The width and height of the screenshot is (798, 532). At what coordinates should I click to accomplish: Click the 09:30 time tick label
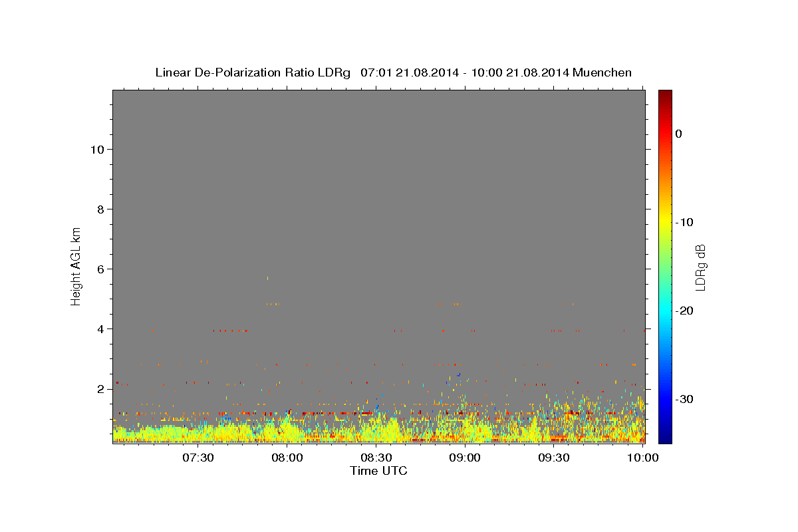553,458
